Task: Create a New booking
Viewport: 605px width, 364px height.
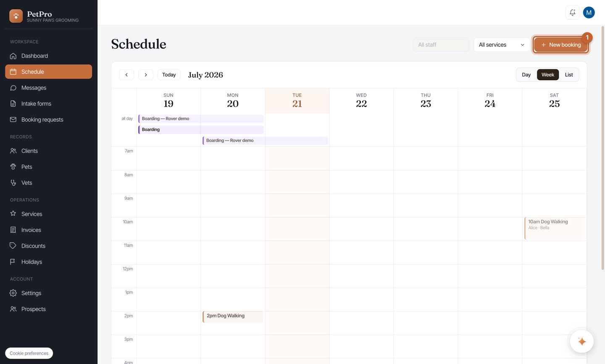Action: (560, 45)
